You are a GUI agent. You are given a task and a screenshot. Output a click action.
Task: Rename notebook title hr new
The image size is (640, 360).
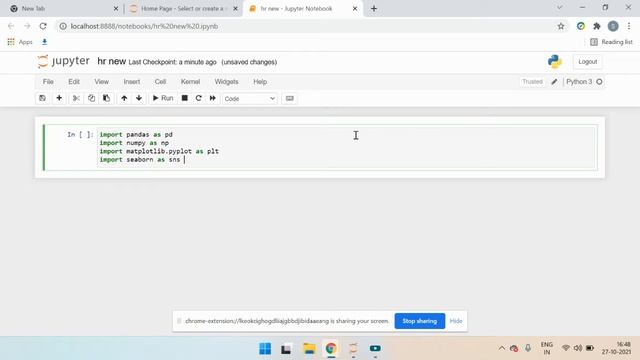(111, 62)
